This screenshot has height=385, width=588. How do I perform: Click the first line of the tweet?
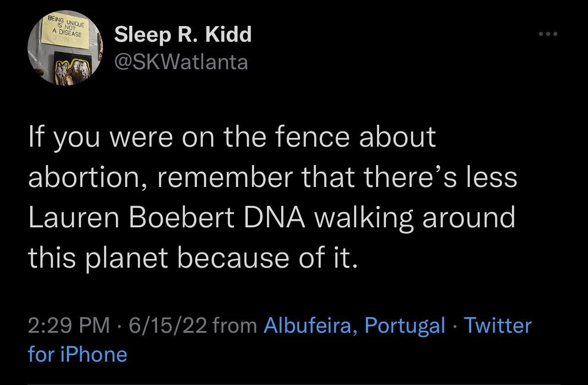pyautogui.click(x=232, y=135)
